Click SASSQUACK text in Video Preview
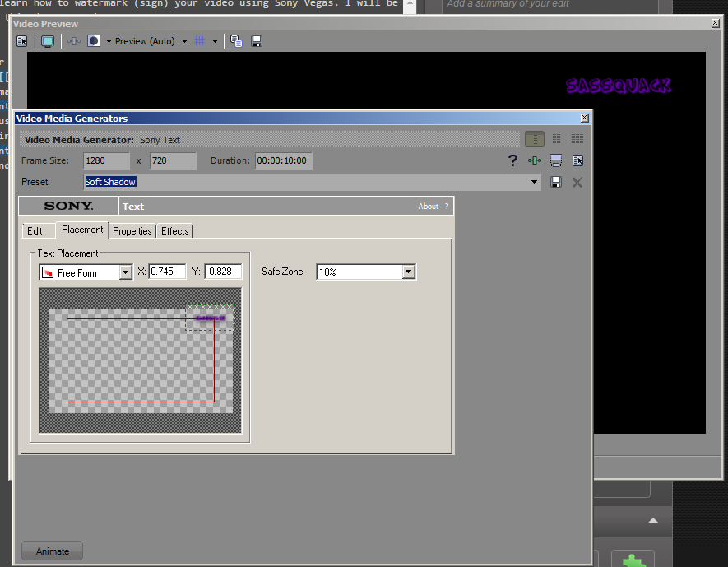728x567 pixels. click(x=619, y=86)
